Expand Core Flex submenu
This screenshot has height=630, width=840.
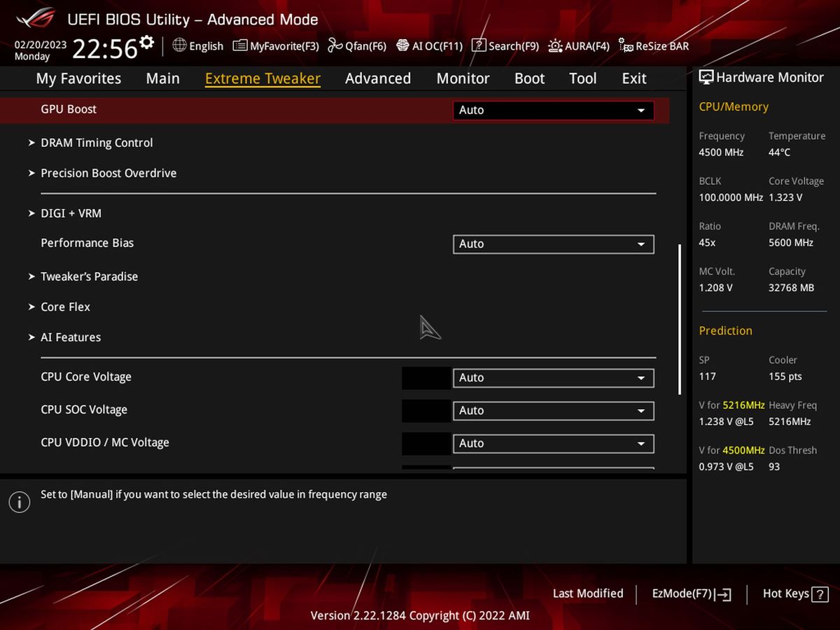pos(65,307)
